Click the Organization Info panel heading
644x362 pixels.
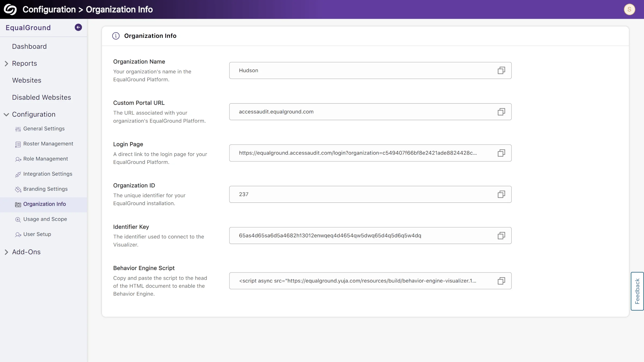coord(150,36)
